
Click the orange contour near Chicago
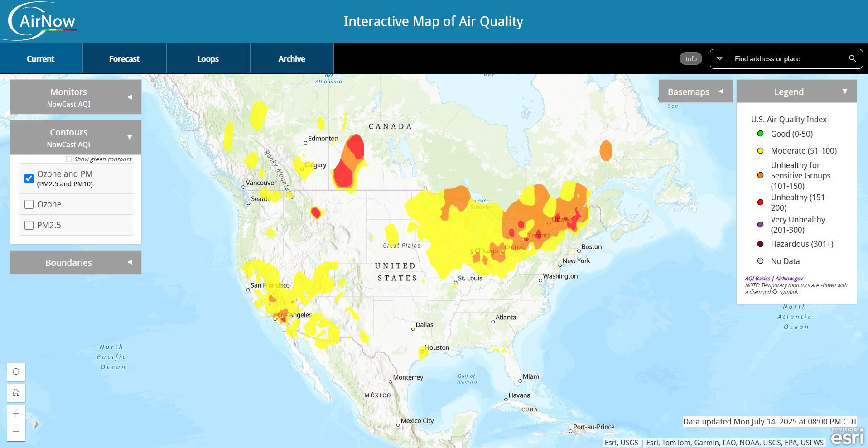click(x=497, y=253)
